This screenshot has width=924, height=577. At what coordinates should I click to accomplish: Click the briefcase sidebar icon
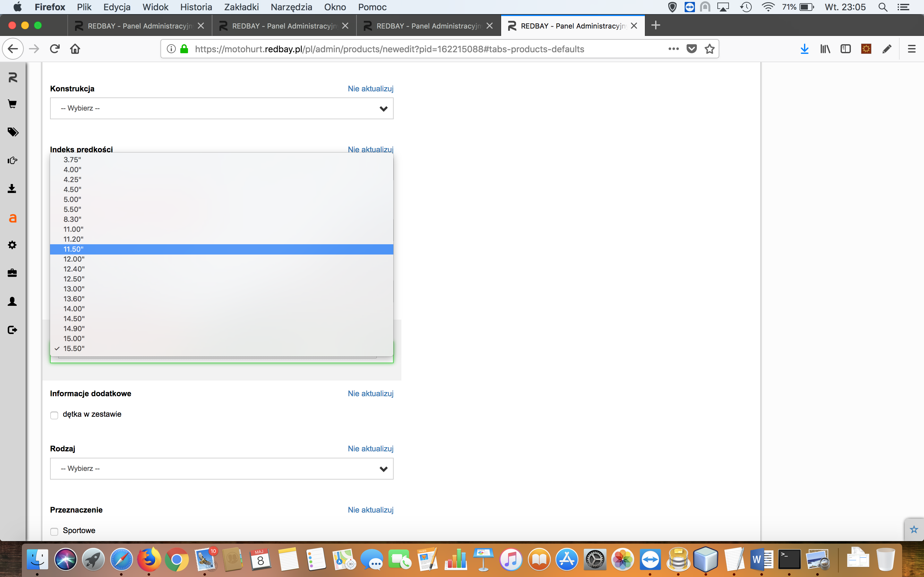[12, 273]
